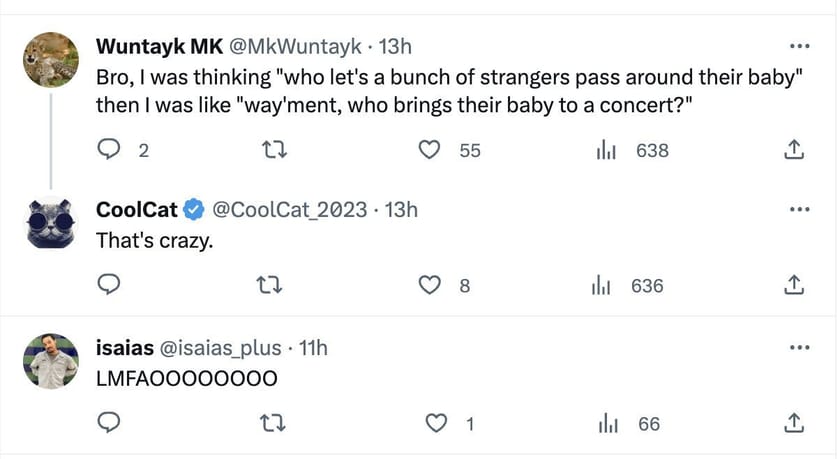The height and width of the screenshot is (459, 840).
Task: Reply to isaias's LMFAOOOOOOOO tweet
Action: point(109,424)
